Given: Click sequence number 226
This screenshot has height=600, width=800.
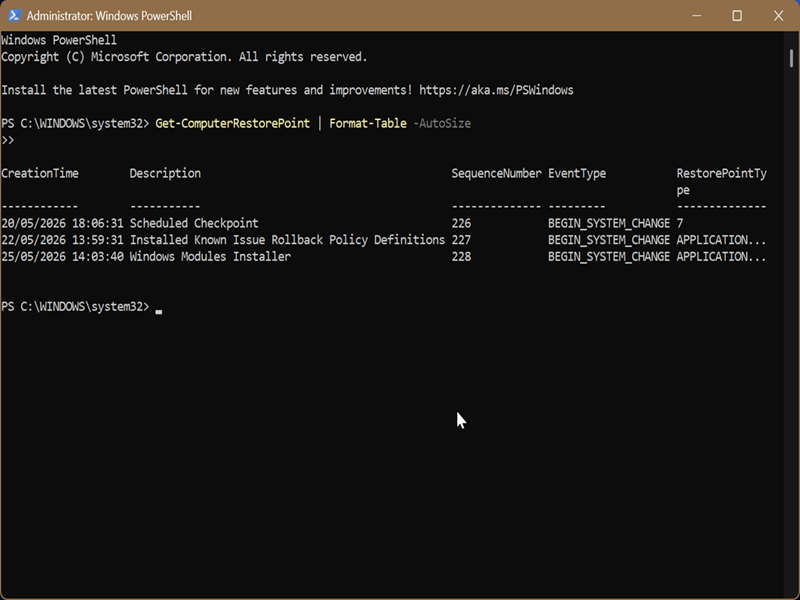Looking at the screenshot, I should 461,223.
